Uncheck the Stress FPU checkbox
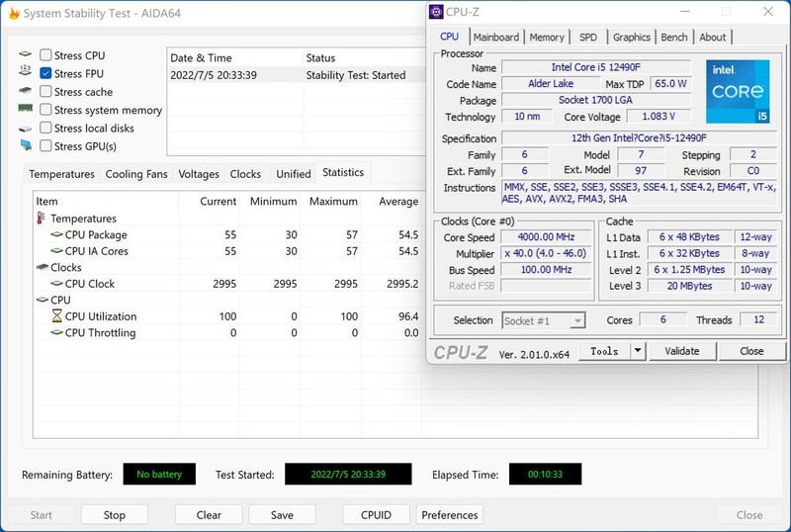This screenshot has width=791, height=532. (x=46, y=74)
